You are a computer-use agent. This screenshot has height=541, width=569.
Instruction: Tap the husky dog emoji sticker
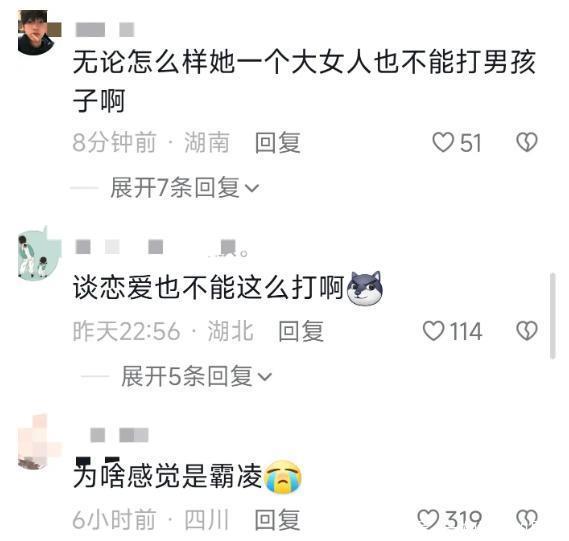(x=365, y=288)
